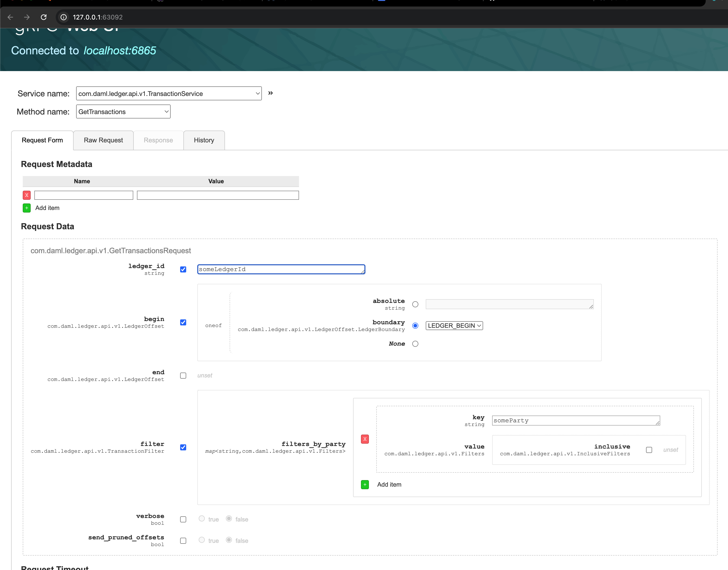Viewport: 728px width, 570px height.
Task: Uncheck the ledger_id checkbox
Action: click(183, 269)
